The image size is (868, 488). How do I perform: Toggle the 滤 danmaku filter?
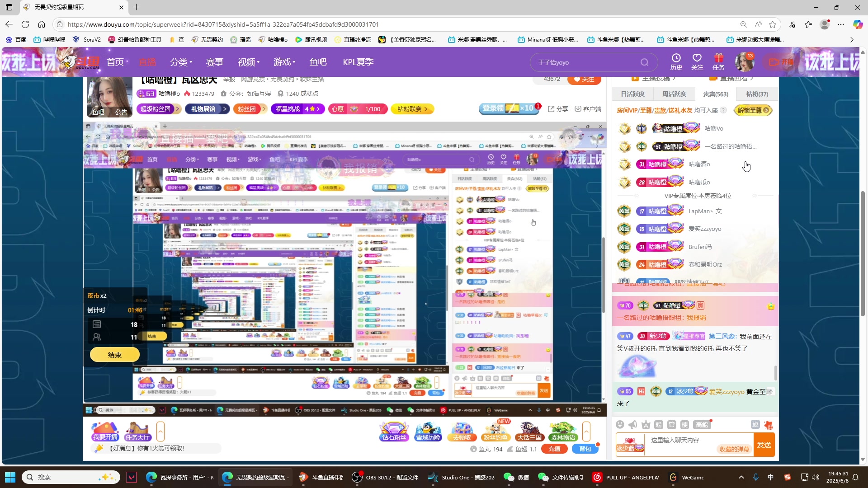pyautogui.click(x=755, y=424)
